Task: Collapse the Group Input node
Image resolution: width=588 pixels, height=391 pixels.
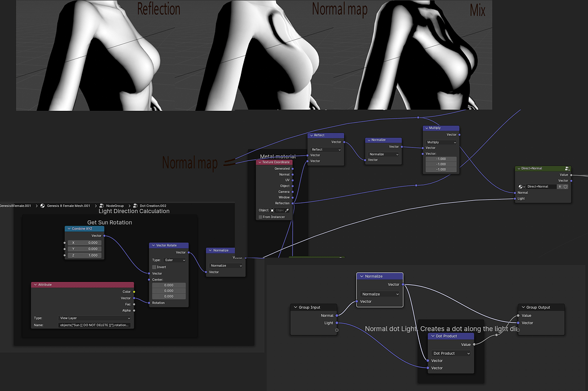Action: click(x=295, y=307)
